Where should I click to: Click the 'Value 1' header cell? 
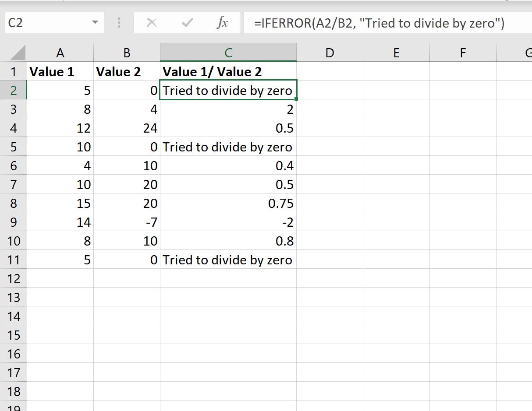tap(60, 72)
